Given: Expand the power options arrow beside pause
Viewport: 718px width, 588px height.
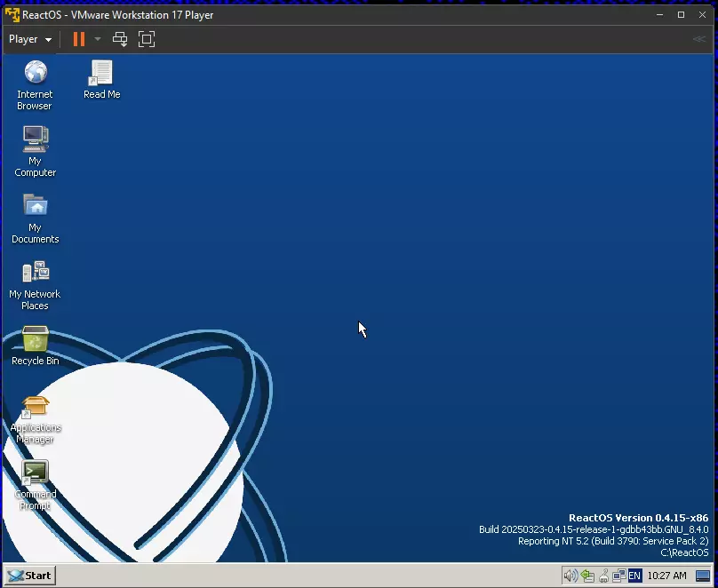Looking at the screenshot, I should (98, 39).
